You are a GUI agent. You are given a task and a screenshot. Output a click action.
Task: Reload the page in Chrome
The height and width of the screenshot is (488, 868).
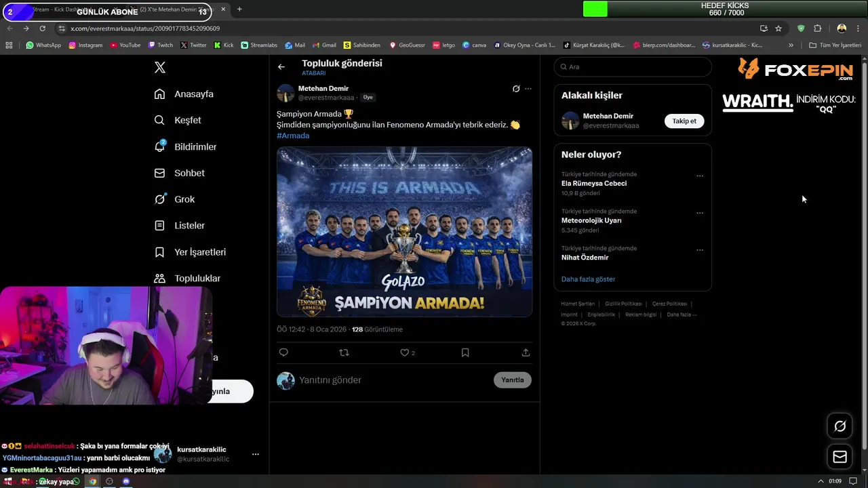(x=42, y=28)
